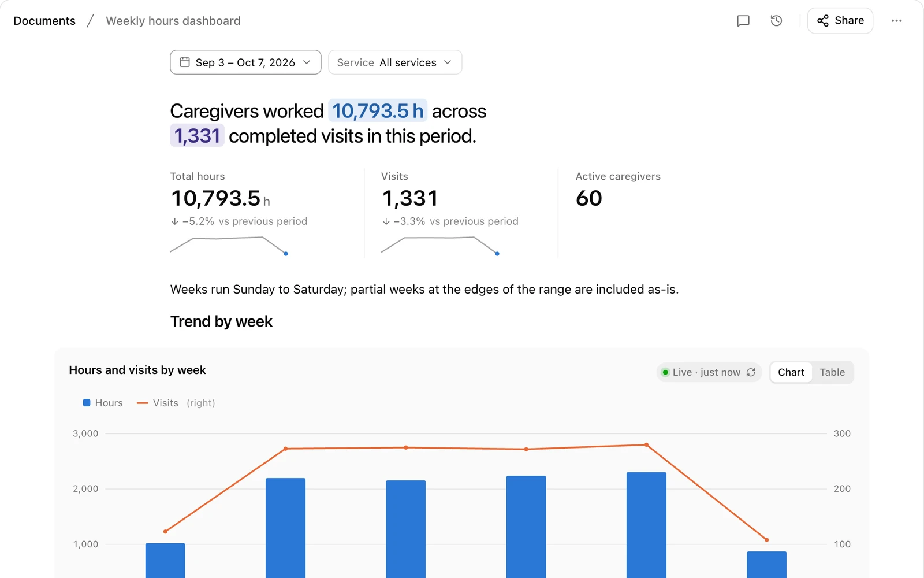Click the Active caregivers label

(618, 176)
